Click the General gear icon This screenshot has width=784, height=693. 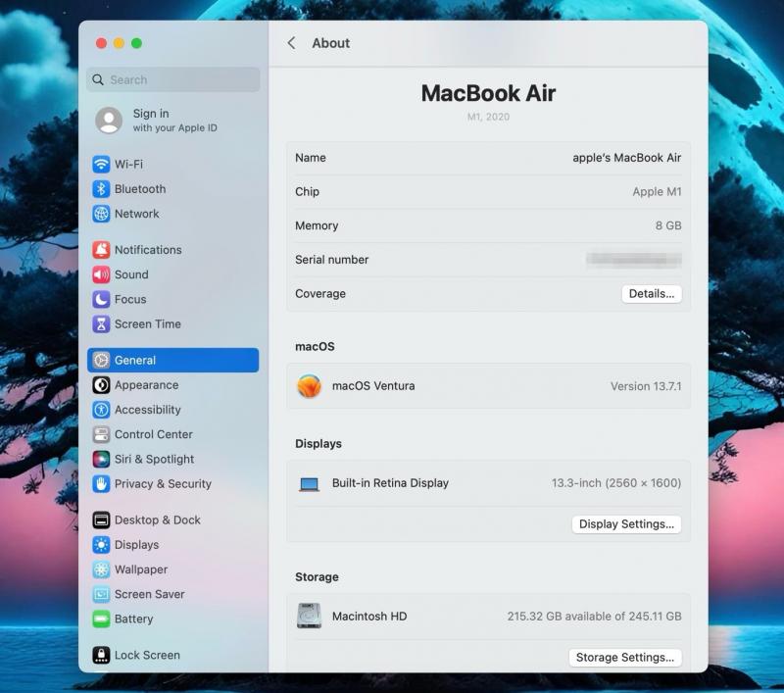tap(101, 360)
